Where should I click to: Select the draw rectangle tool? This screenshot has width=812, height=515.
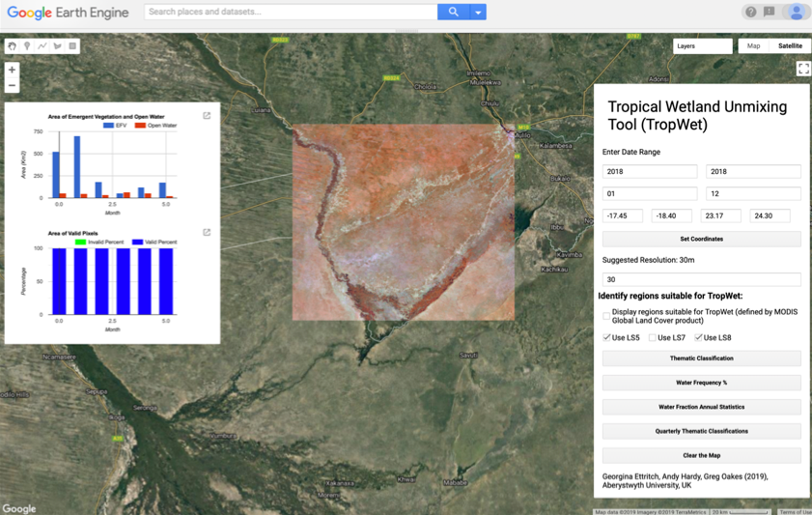[72, 46]
